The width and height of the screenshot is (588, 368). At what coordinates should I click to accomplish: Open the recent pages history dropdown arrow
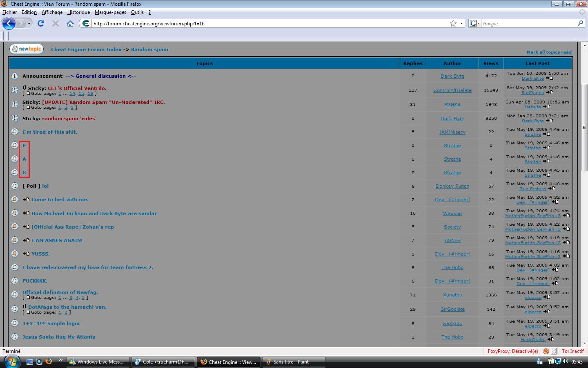(x=29, y=23)
